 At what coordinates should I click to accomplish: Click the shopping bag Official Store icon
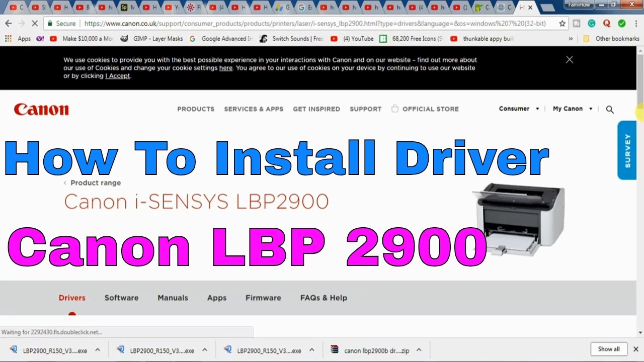[395, 109]
